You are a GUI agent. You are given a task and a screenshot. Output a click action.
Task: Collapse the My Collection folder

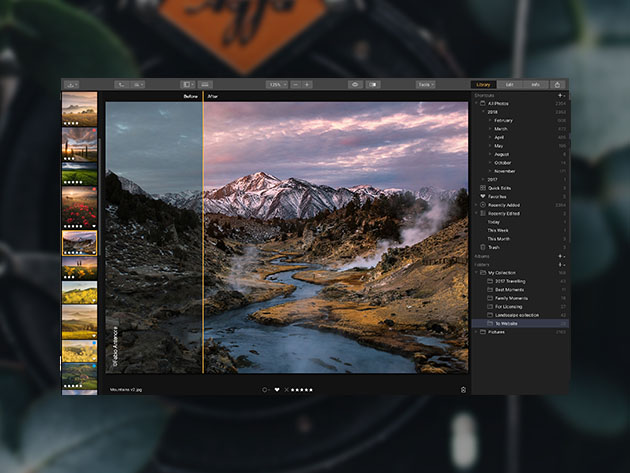click(477, 273)
